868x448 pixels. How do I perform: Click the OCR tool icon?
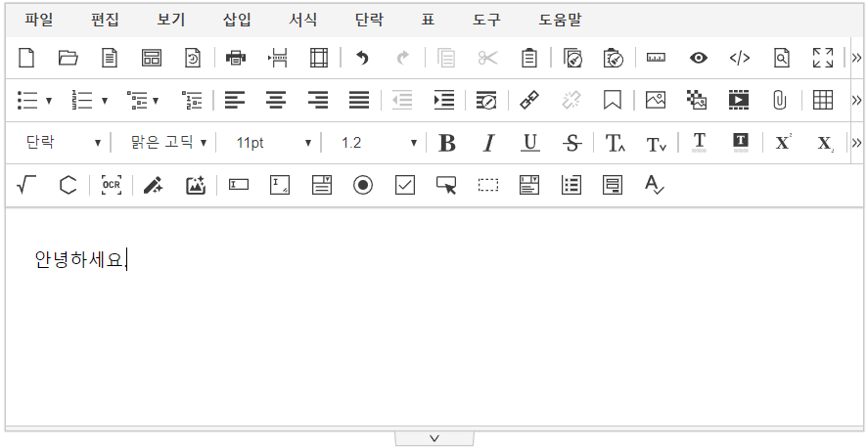point(111,186)
